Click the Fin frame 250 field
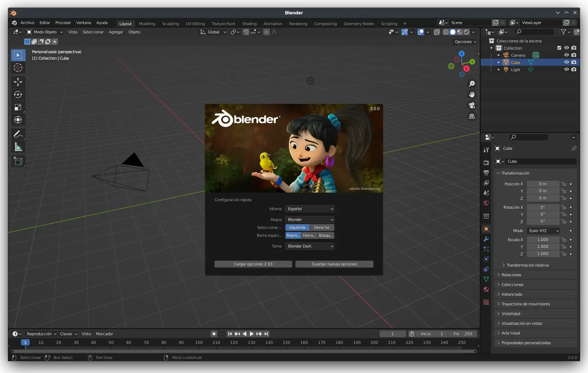 click(x=463, y=334)
